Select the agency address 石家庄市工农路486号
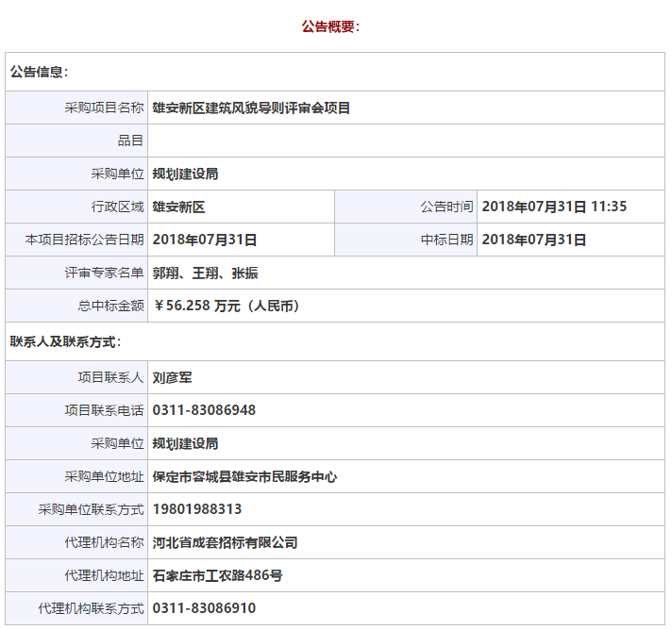672x630 pixels. click(217, 575)
